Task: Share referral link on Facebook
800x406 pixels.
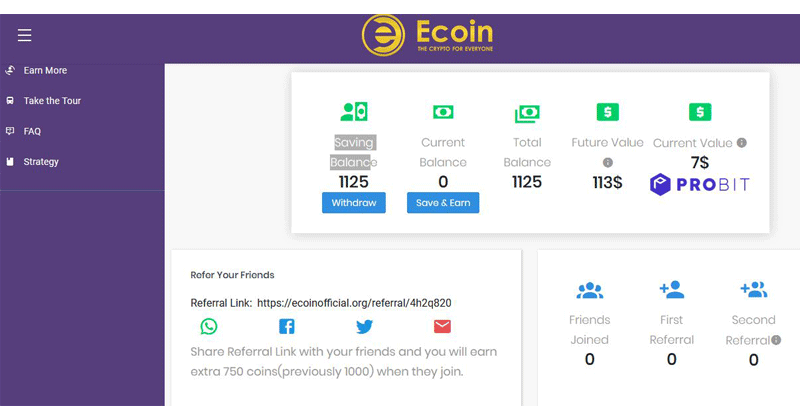Action: [287, 326]
